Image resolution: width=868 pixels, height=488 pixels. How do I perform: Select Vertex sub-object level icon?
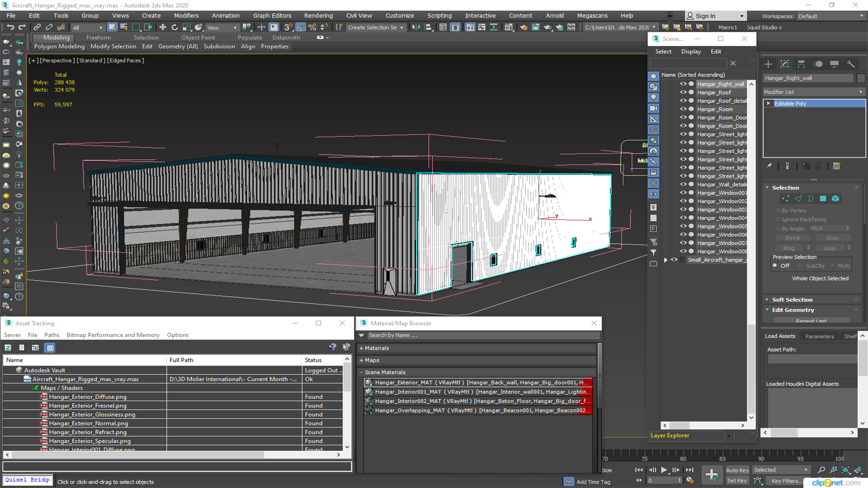click(786, 199)
